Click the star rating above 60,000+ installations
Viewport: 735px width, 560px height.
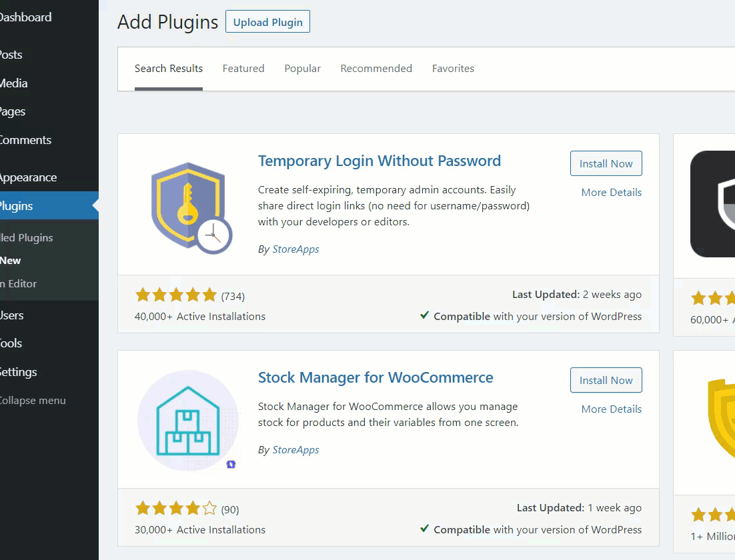713,298
